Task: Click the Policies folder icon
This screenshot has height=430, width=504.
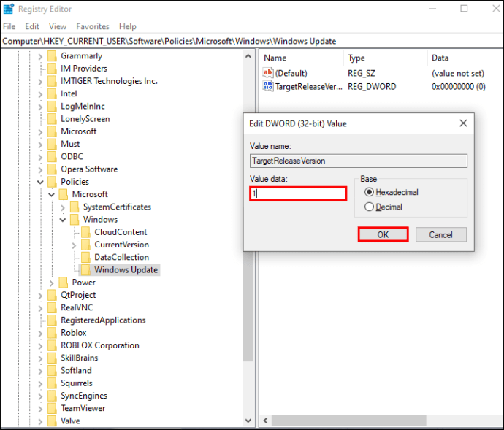Action: (x=52, y=182)
